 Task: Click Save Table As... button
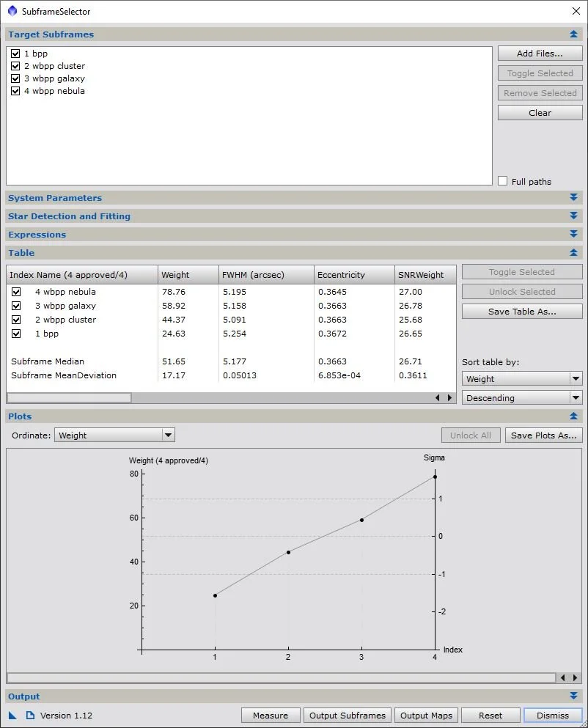[522, 312]
